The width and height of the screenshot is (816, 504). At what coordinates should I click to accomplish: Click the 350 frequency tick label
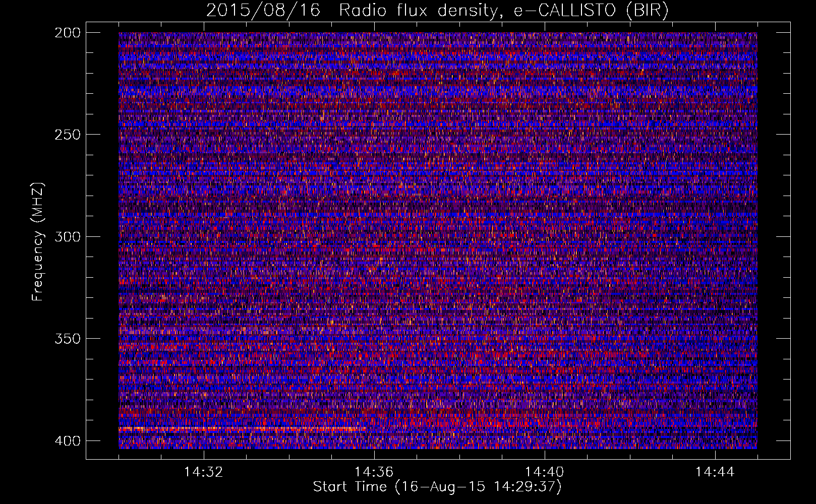click(67, 338)
